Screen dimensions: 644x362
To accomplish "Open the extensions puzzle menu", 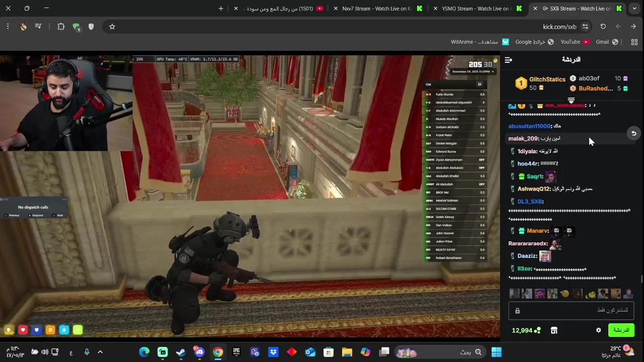I will point(61,27).
